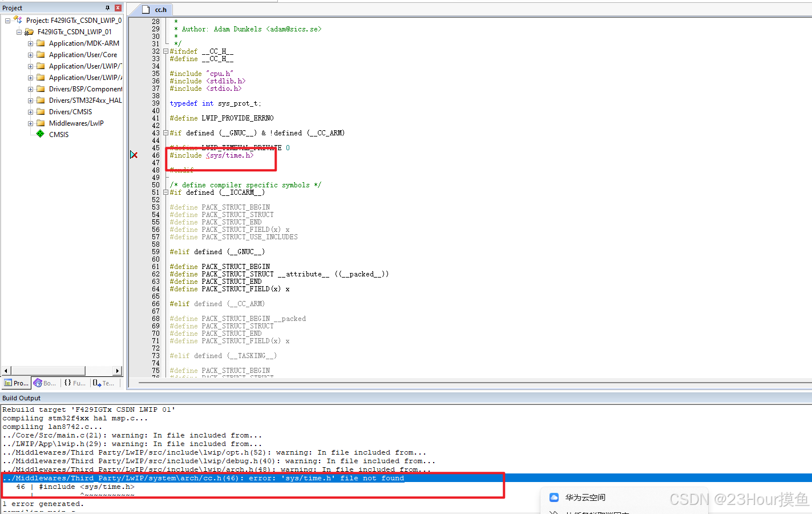Viewport: 812px width, 514px height.
Task: Click the horizontal scrollbar right arrow
Action: [x=118, y=370]
